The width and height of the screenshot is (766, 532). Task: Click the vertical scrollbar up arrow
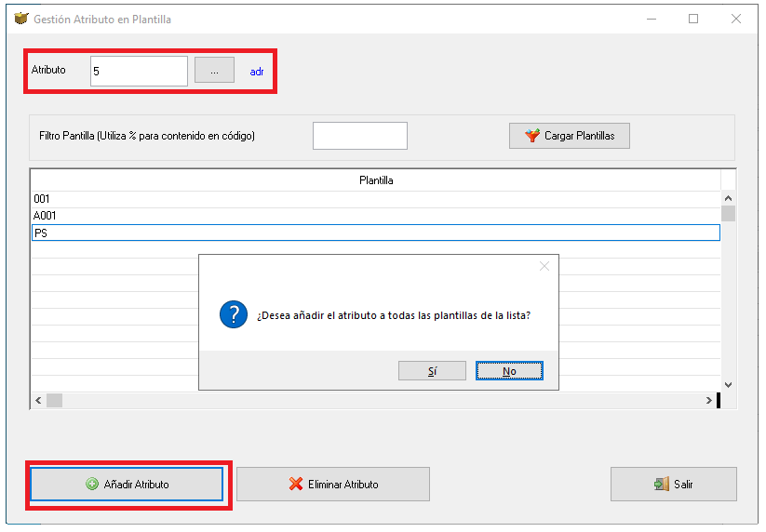pyautogui.click(x=728, y=198)
